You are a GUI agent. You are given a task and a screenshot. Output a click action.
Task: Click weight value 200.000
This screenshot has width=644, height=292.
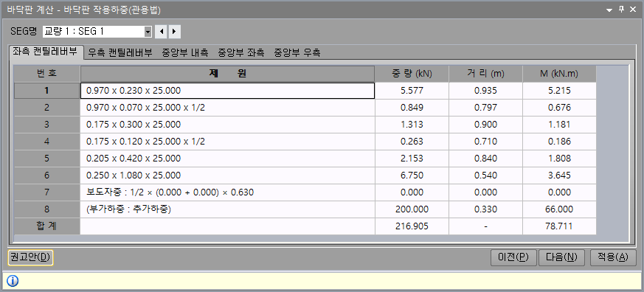412,209
